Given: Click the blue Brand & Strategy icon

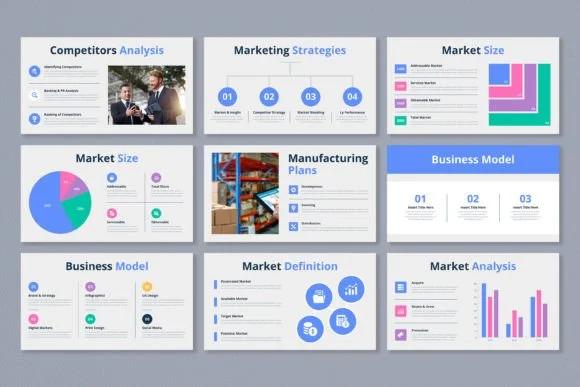Looking at the screenshot, I should [x=33, y=287].
